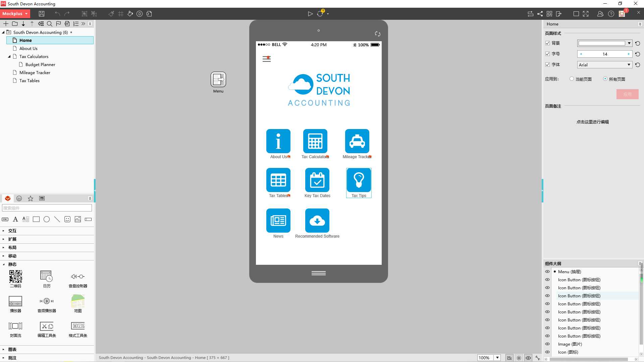Collapse the Tax Calculators tree node
The width and height of the screenshot is (644, 362).
click(9, 57)
